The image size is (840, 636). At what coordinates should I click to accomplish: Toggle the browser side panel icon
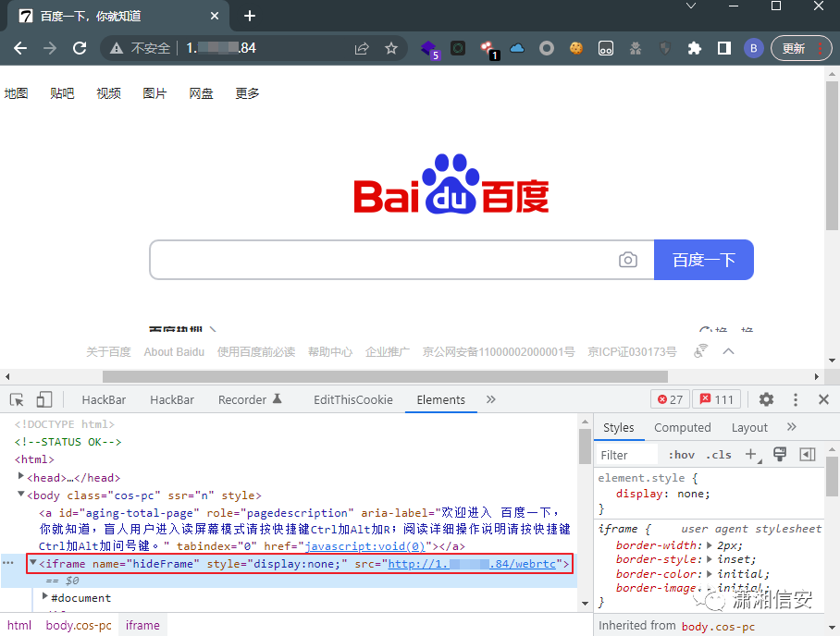724,49
